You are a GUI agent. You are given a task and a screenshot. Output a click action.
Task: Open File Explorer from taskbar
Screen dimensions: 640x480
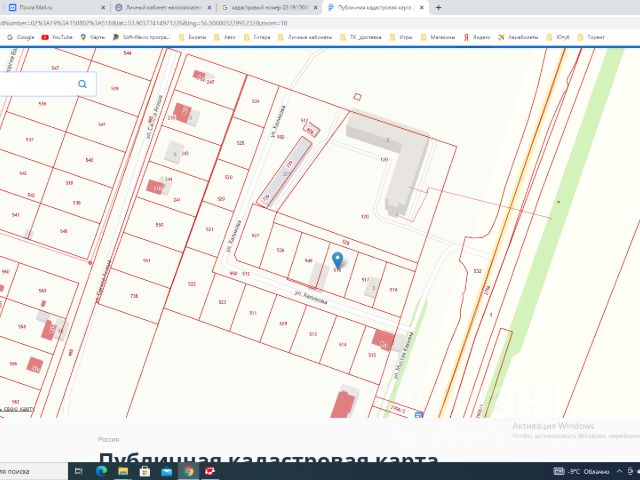123,471
